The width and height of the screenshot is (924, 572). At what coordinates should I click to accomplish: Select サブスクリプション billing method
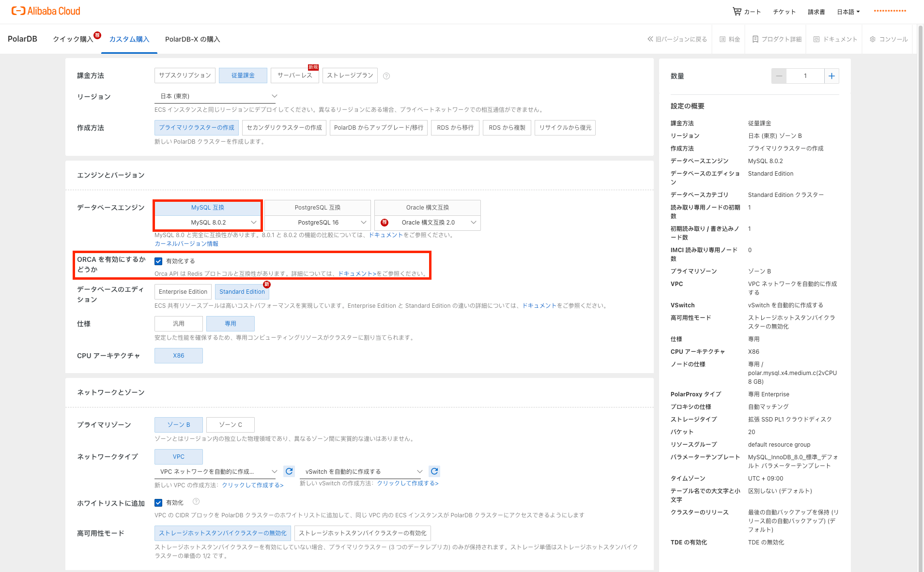[185, 75]
